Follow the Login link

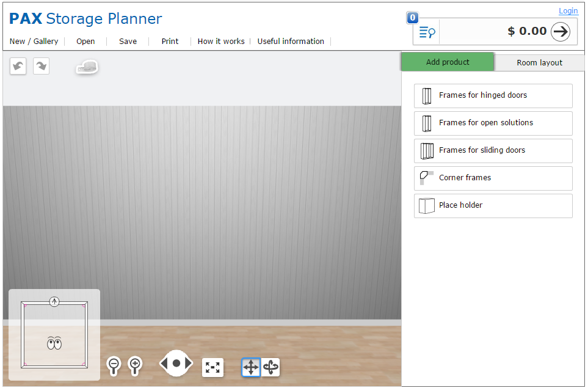[568, 11]
